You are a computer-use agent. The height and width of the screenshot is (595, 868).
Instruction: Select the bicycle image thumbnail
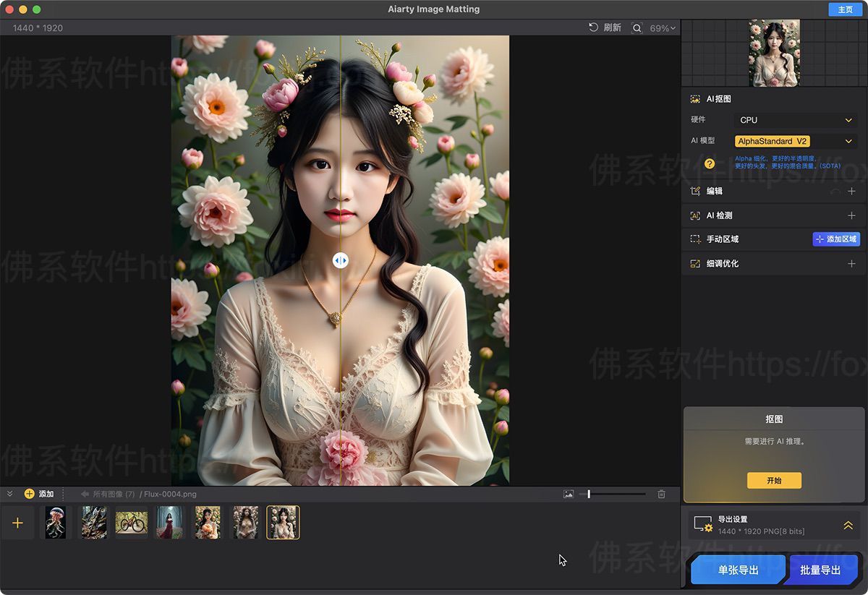pos(132,522)
